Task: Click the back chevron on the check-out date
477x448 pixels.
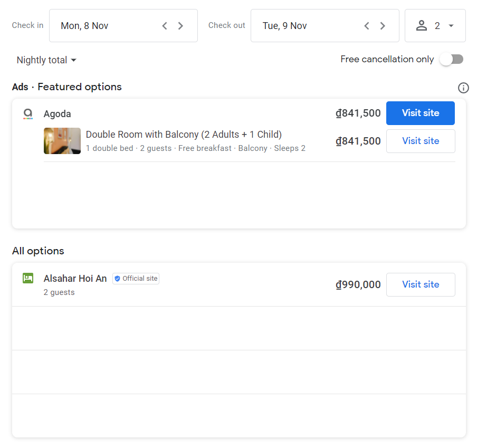Action: 366,25
